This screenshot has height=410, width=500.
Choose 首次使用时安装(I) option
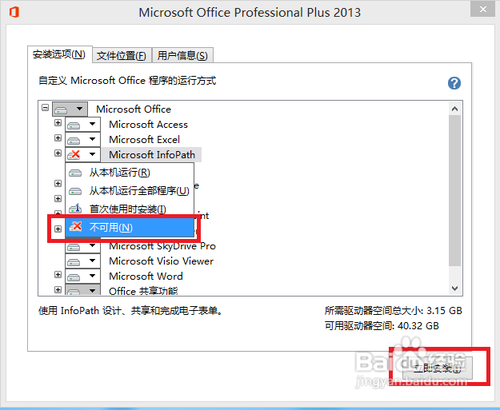[x=129, y=209]
